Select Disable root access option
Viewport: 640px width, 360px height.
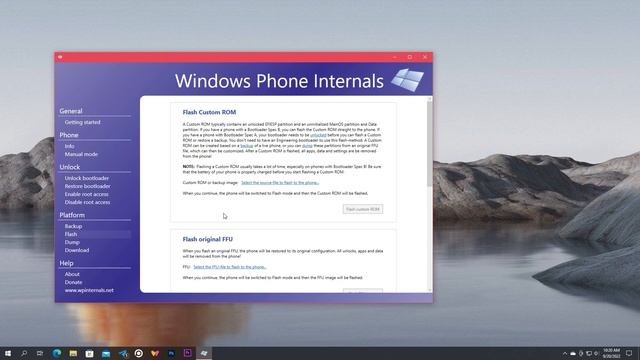click(87, 202)
